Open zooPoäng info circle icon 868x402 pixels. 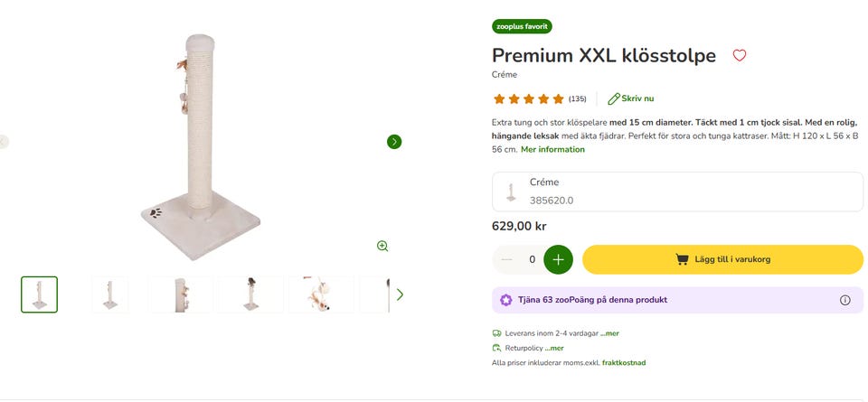844,300
